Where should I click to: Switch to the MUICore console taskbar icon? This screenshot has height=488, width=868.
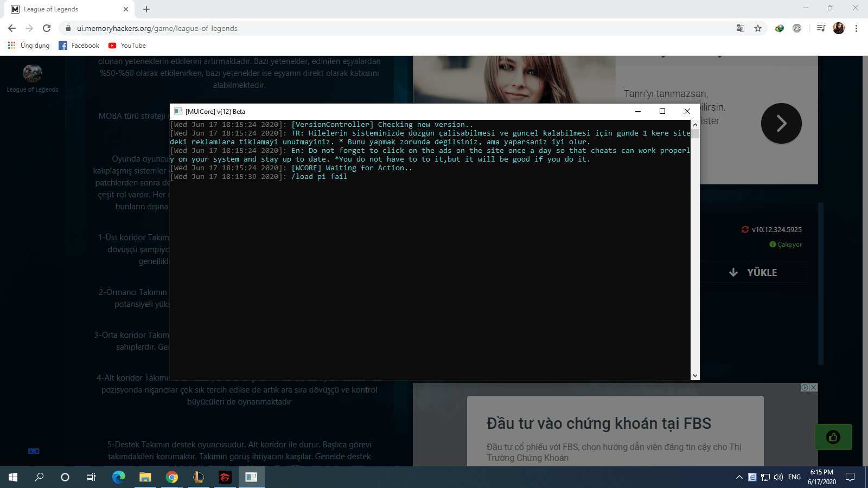tap(251, 477)
